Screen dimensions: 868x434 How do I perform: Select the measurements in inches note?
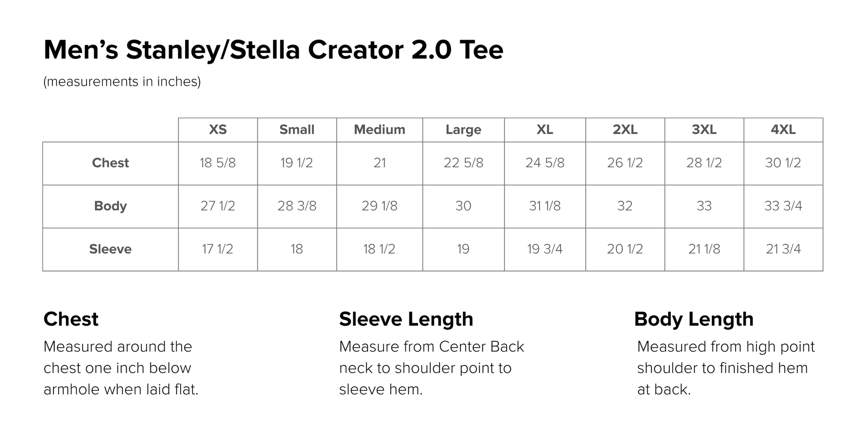click(122, 82)
